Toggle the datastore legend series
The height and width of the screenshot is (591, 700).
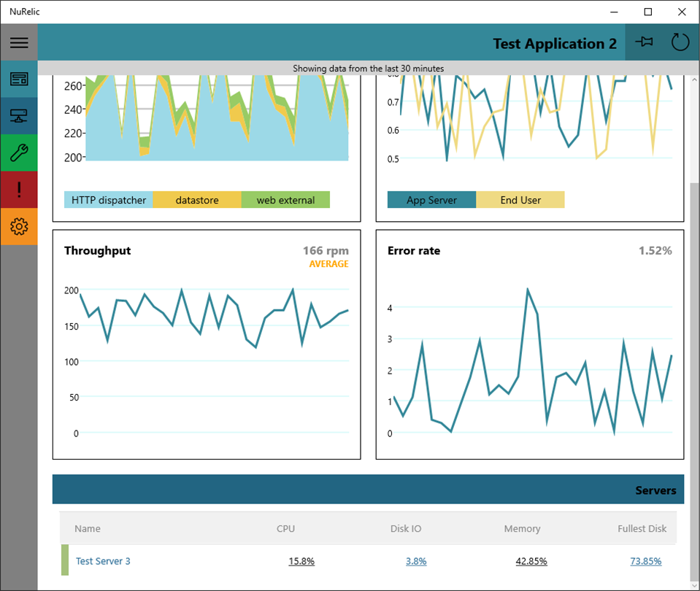point(197,200)
